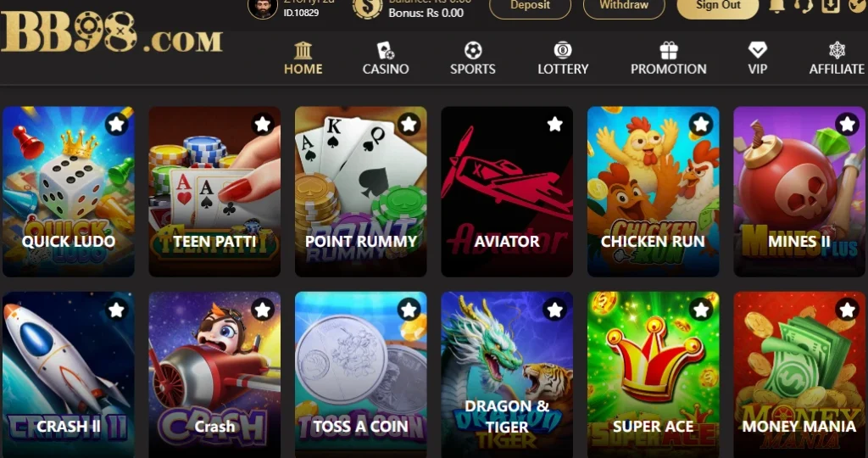Click the Withdraw button
Viewport: 868px width, 458px height.
click(x=624, y=7)
